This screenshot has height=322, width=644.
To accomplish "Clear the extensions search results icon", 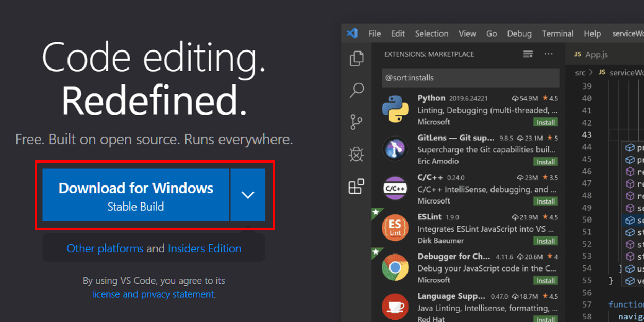I will coord(528,54).
